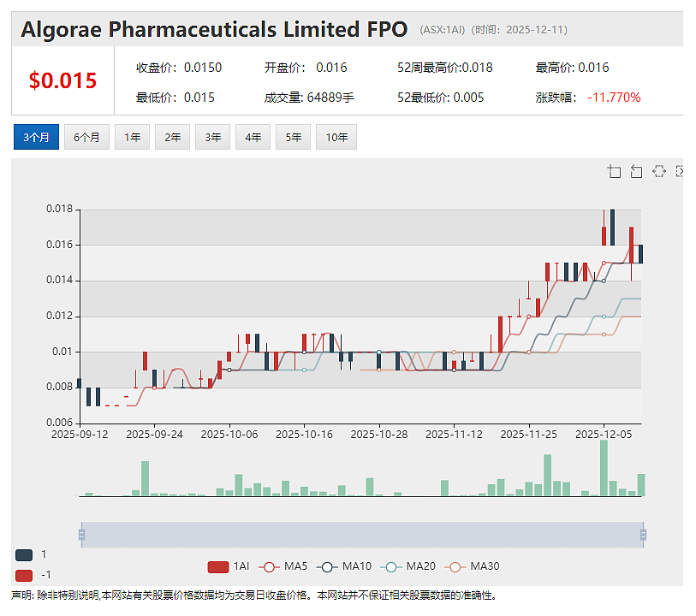Click the 最高价: 0.016 text

(572, 68)
